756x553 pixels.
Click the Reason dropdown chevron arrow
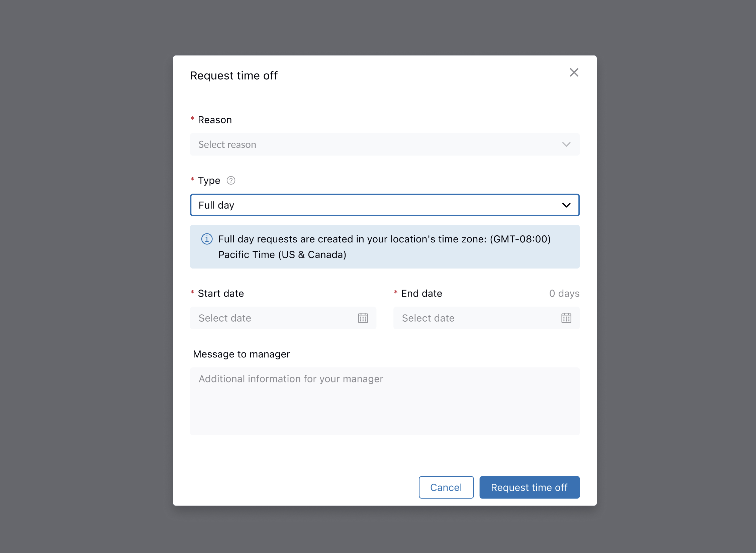click(566, 145)
